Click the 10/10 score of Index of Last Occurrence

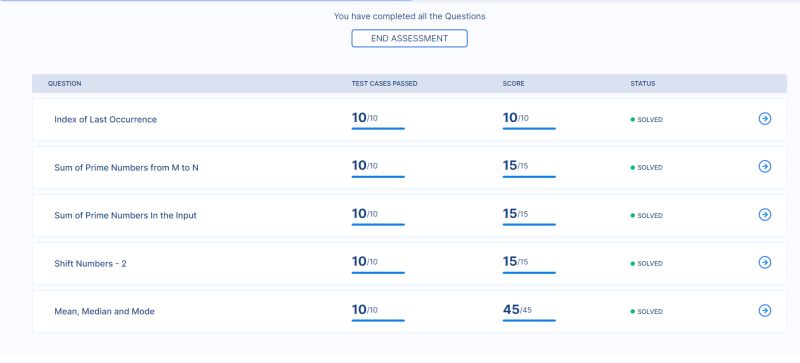pos(516,118)
